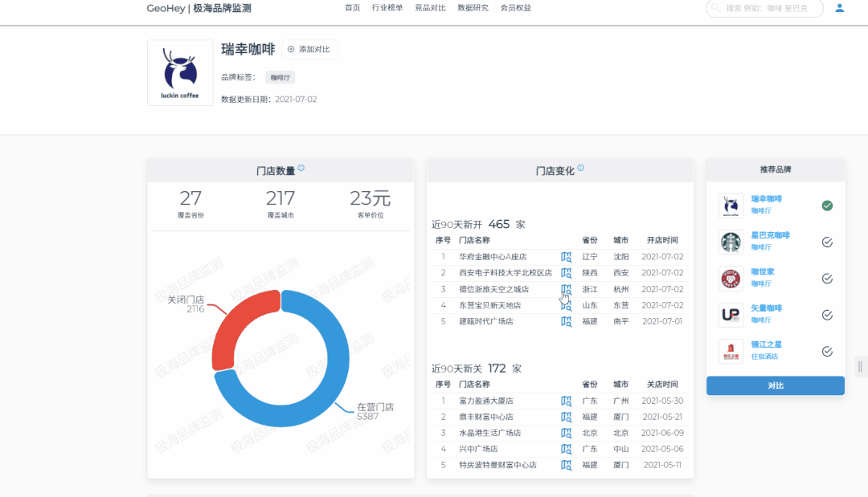Click the 咖啡厅 brand tag

pyautogui.click(x=280, y=77)
